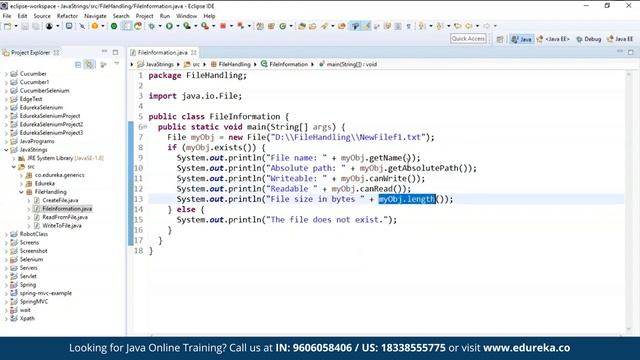Click the red Terminate square icon
Viewport: 640px width, 360px height.
(x=223, y=26)
